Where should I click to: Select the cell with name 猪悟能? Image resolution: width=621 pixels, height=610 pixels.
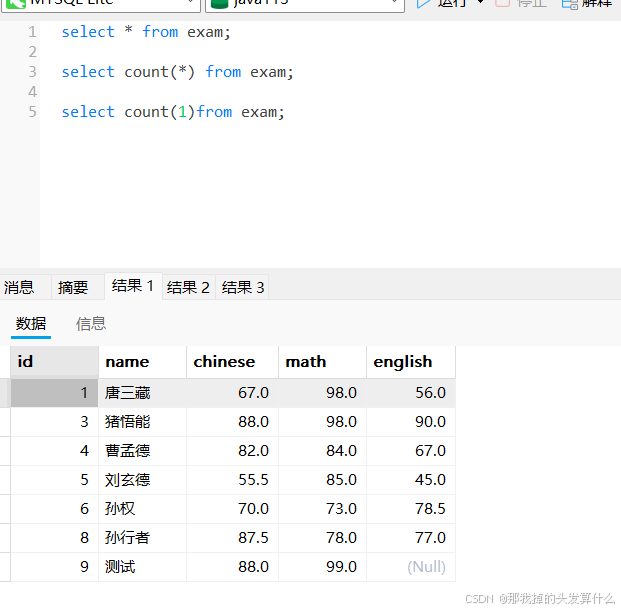coord(143,422)
